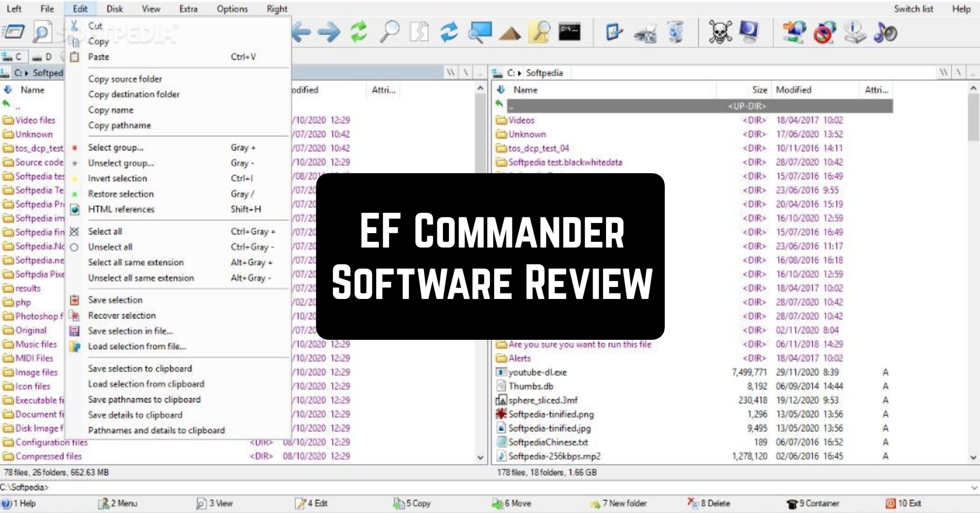980x513 pixels.
Task: Expand the right panel C: breadcrumb arrow
Action: [x=519, y=74]
